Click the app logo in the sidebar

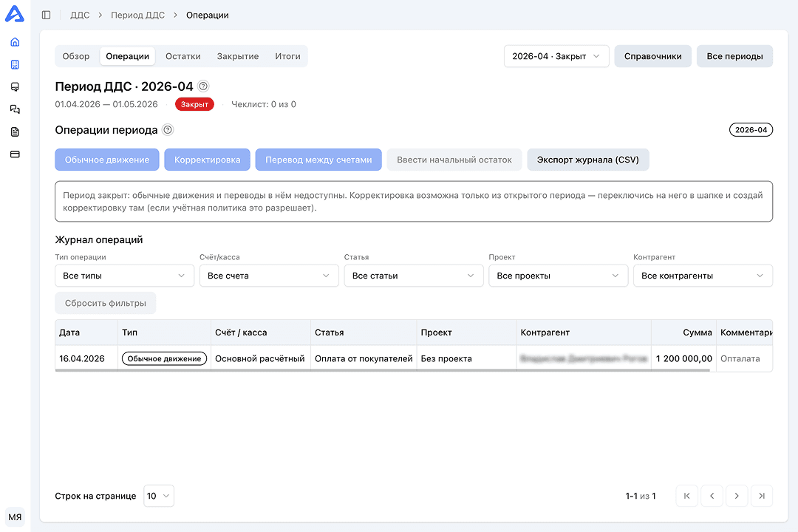coord(15,14)
